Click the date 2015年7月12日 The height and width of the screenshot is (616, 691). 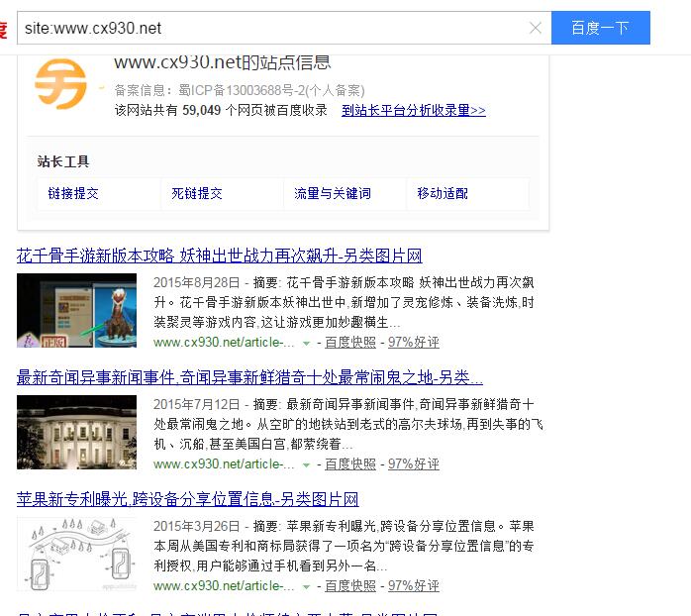[197, 404]
